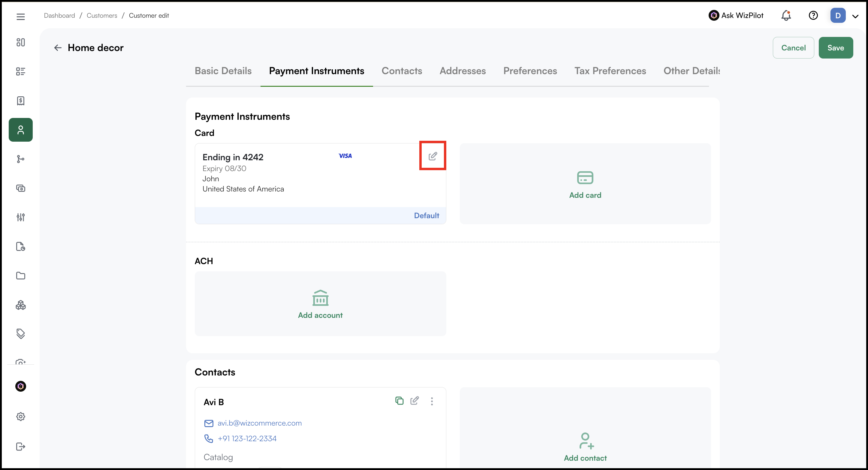868x470 pixels.
Task: Open the list view sidebar icon
Action: [x=20, y=71]
